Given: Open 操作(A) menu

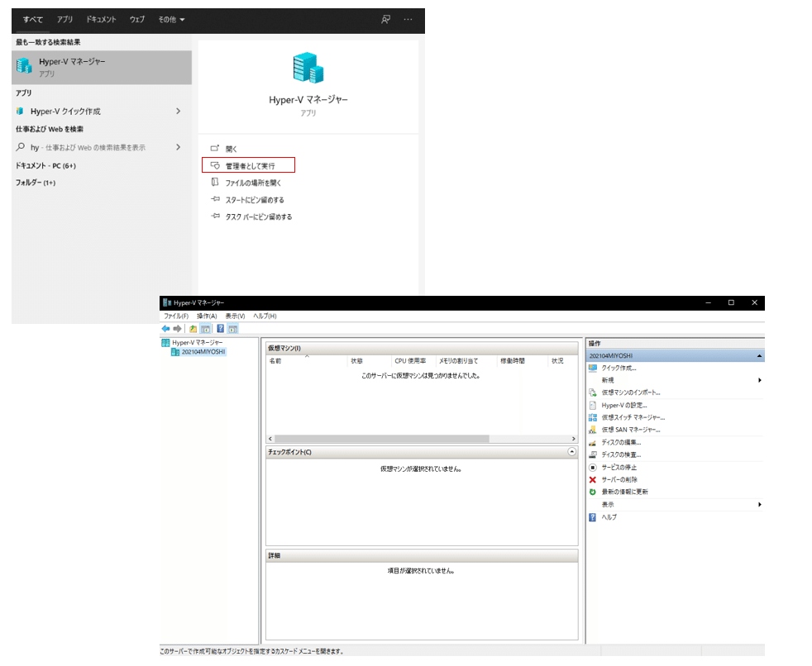Looking at the screenshot, I should click(x=207, y=316).
